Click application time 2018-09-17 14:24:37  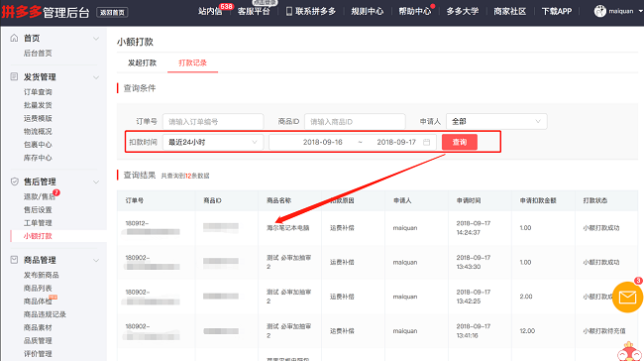pyautogui.click(x=474, y=228)
